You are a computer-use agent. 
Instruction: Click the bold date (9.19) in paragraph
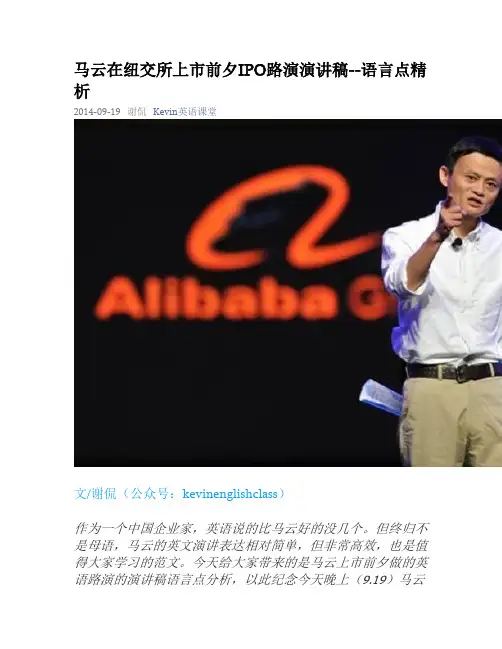point(374,579)
